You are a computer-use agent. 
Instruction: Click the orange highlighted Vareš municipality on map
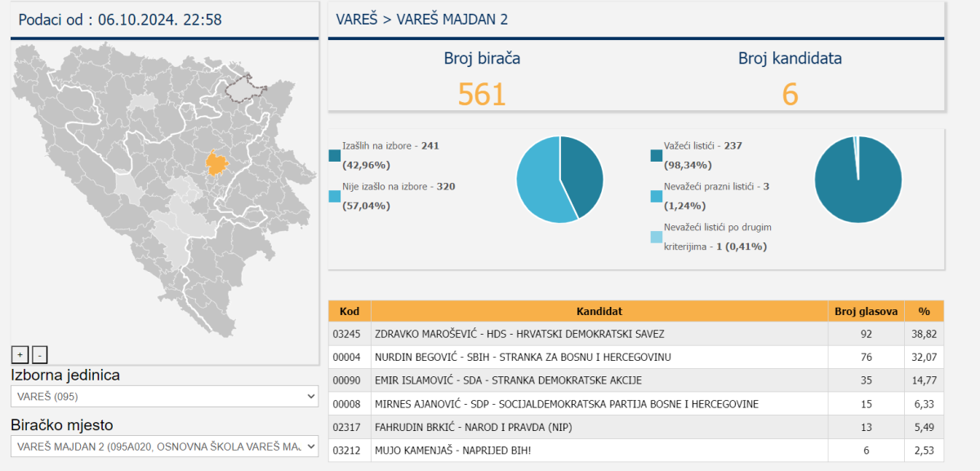coord(216,163)
